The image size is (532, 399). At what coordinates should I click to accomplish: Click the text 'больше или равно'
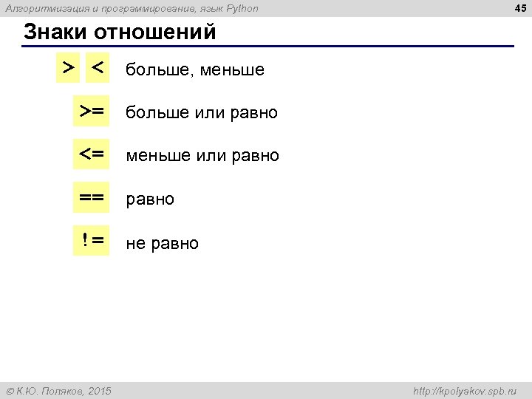tap(202, 112)
